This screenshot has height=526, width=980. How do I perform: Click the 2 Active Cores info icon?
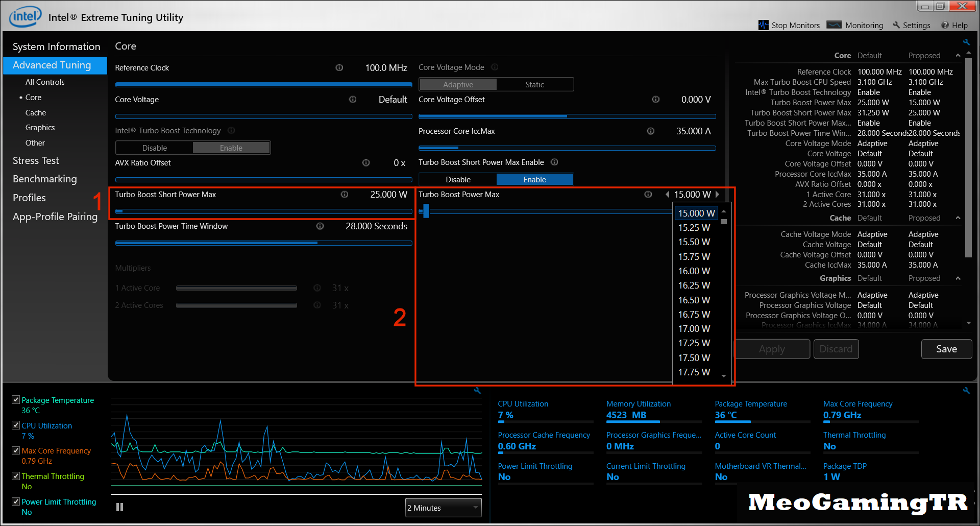tap(317, 305)
